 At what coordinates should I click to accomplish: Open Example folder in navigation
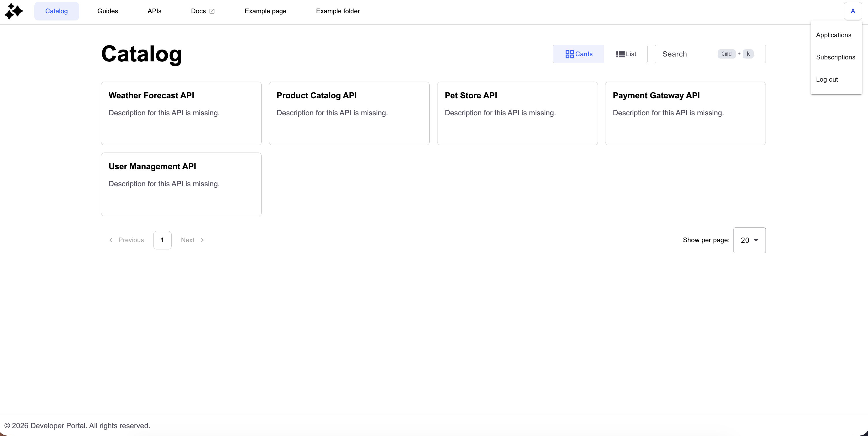coord(338,11)
